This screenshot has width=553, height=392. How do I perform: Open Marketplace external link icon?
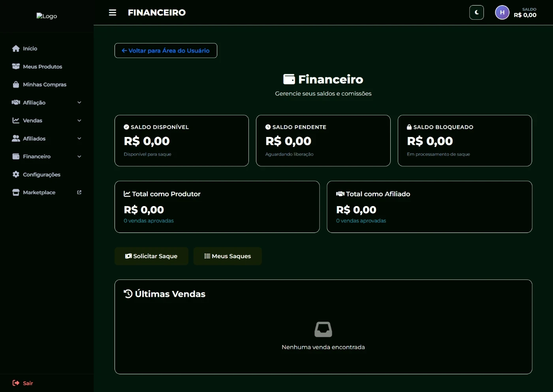click(x=79, y=192)
